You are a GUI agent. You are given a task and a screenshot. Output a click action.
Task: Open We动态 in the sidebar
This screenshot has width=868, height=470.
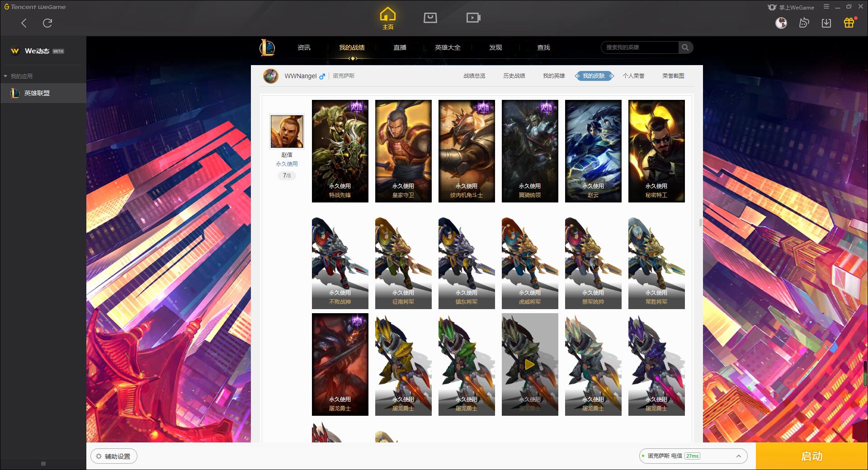pos(37,51)
